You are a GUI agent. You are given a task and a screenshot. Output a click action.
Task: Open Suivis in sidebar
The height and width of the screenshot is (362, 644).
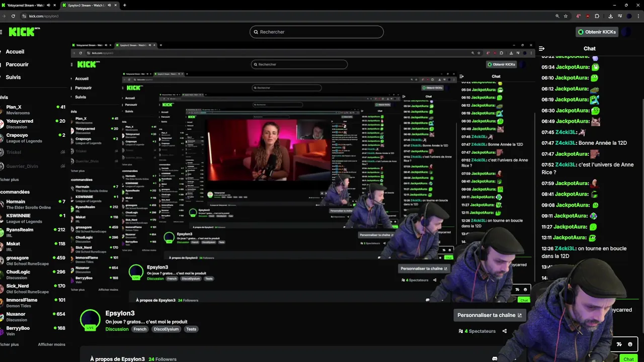(13, 77)
